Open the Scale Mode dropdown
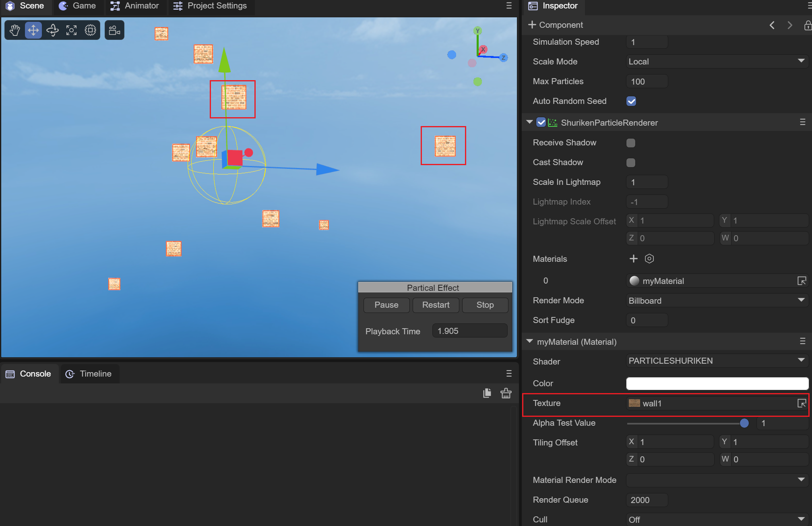The height and width of the screenshot is (526, 812). point(717,62)
